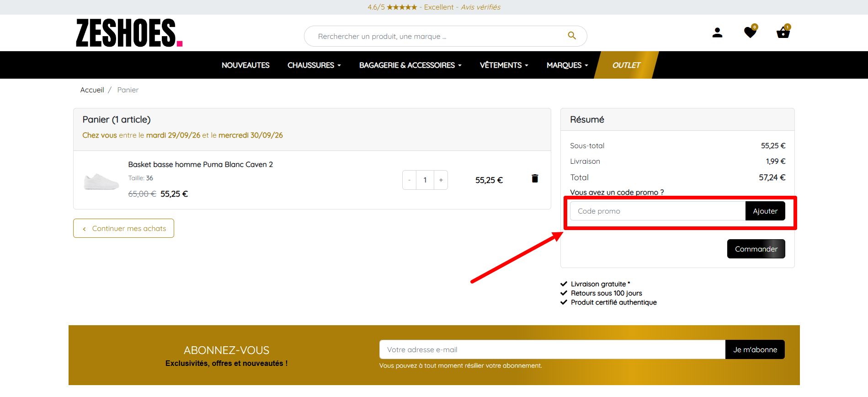868x397 pixels.
Task: Open the wishlist heart icon
Action: pos(751,32)
